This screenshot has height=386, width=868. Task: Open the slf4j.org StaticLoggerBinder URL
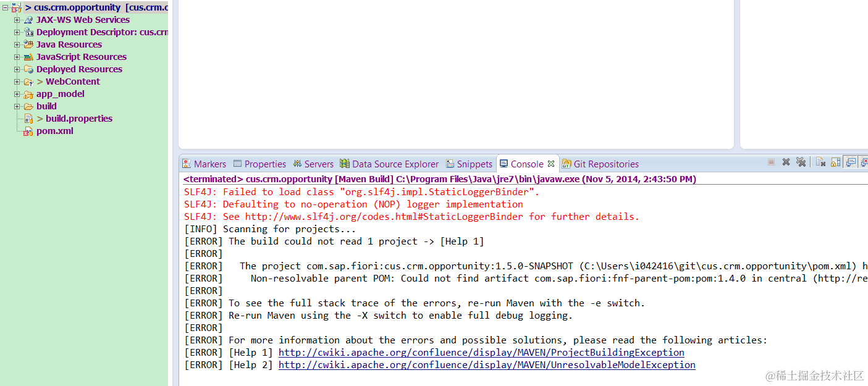384,217
